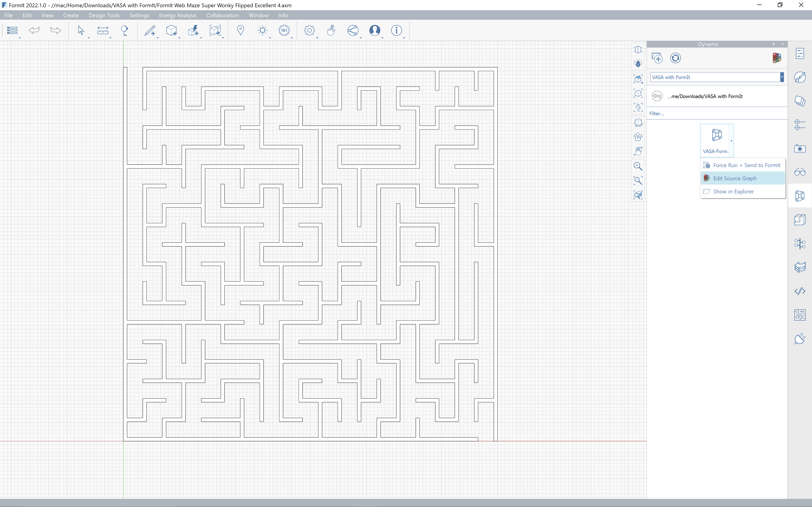The height and width of the screenshot is (507, 812).
Task: Click the Add Dynamo Directory folder icon
Action: coord(657,58)
